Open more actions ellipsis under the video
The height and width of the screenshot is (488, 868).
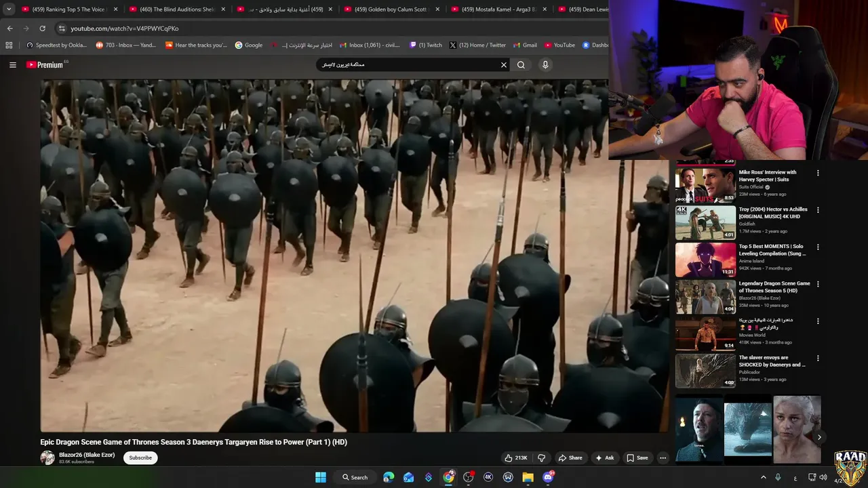coord(663,458)
